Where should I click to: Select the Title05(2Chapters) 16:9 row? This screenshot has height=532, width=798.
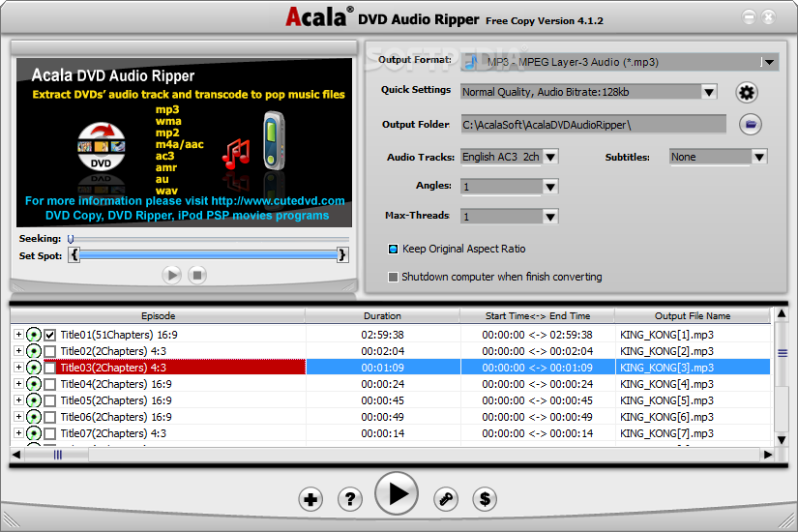point(390,400)
